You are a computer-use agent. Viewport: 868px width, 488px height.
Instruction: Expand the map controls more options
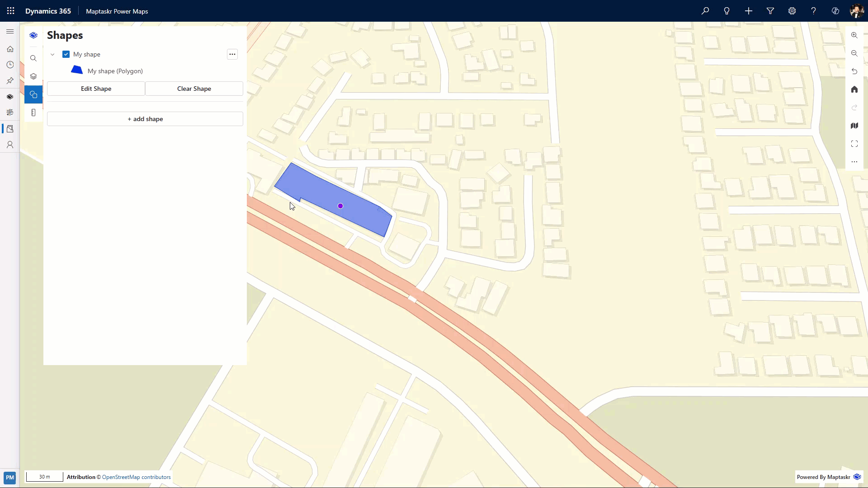(x=854, y=162)
